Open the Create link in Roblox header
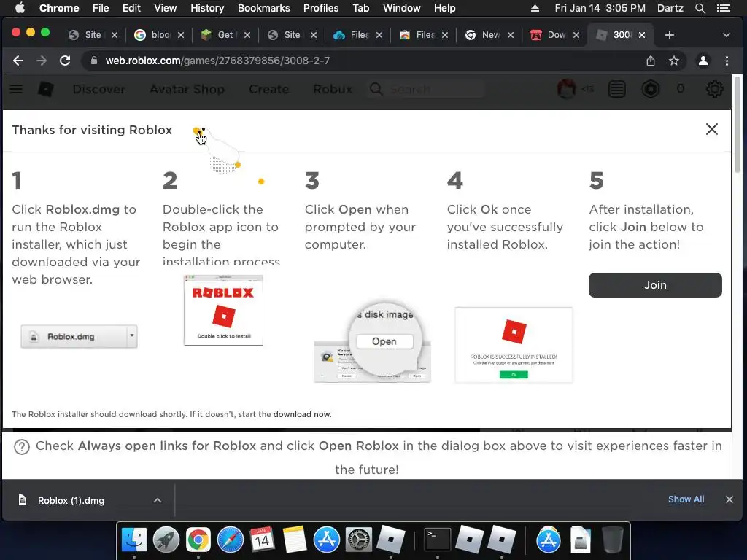Image resolution: width=747 pixels, height=560 pixels. pos(268,89)
